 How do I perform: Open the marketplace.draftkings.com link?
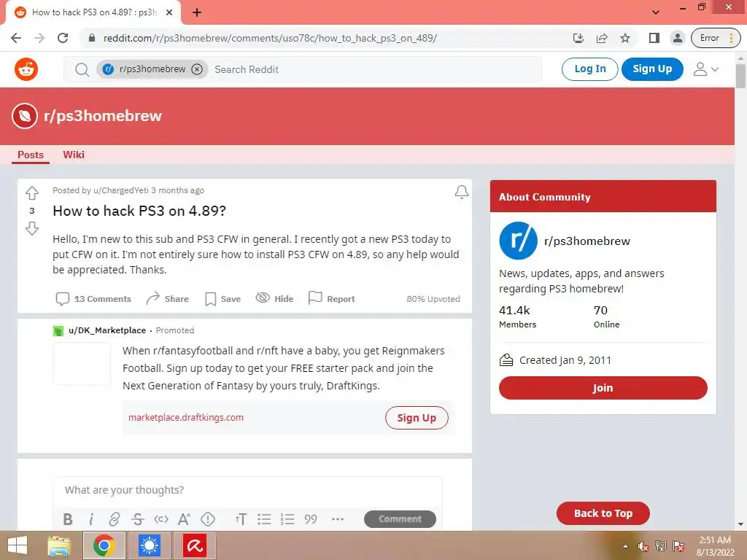point(186,418)
